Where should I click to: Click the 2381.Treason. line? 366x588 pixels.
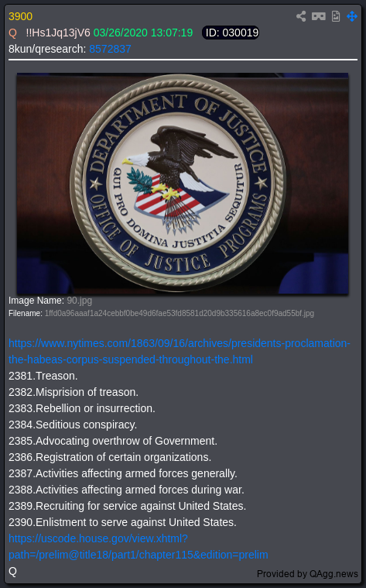pyautogui.click(x=43, y=377)
